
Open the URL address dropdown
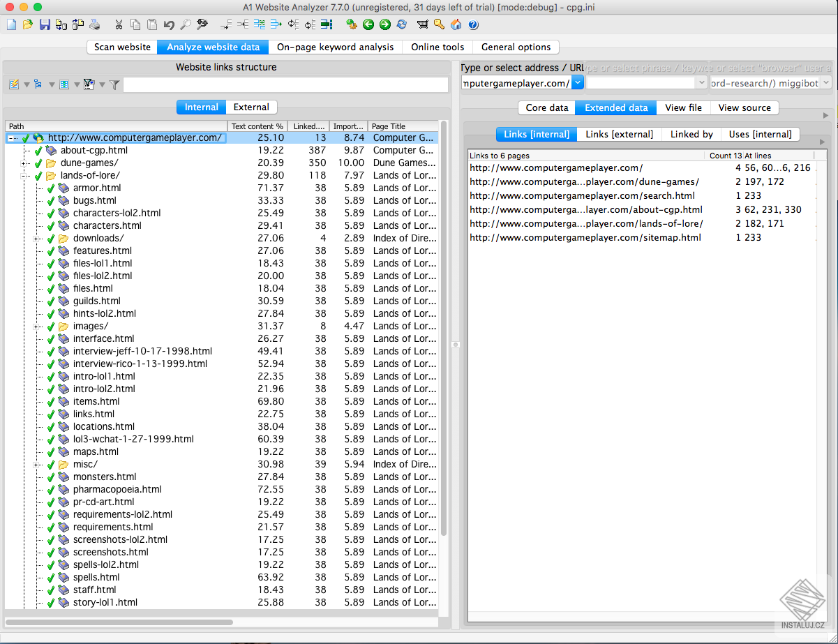[577, 82]
